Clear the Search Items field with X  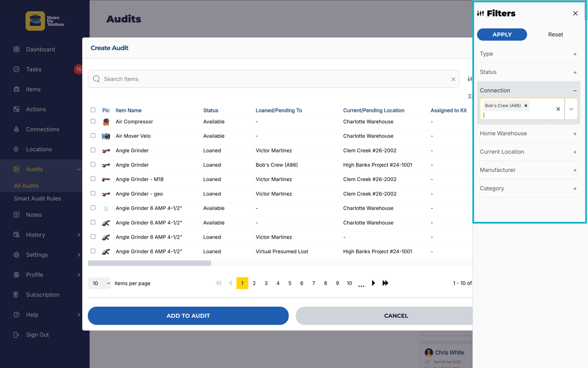[x=453, y=79]
